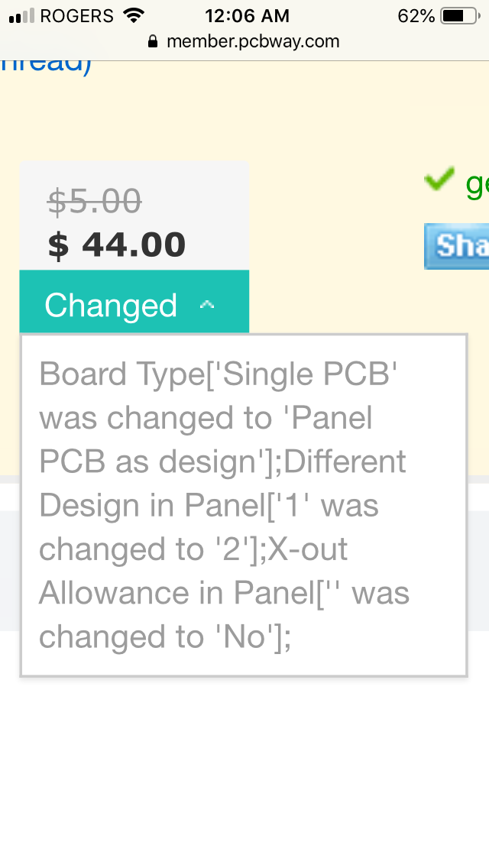This screenshot has width=489, height=868.
Task: Click the blue Share button
Action: click(x=456, y=246)
